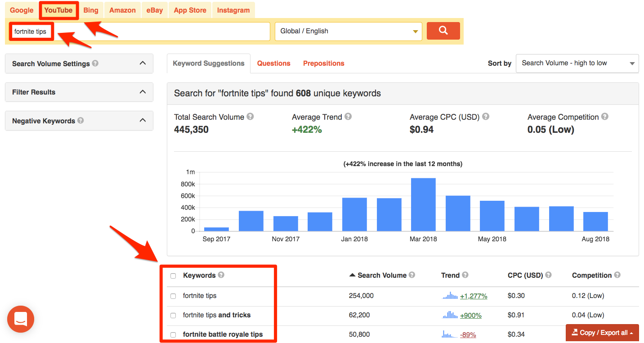Viewport: 644px width, 343px height.
Task: Click the sort arrow on Search Volume column
Action: click(353, 275)
